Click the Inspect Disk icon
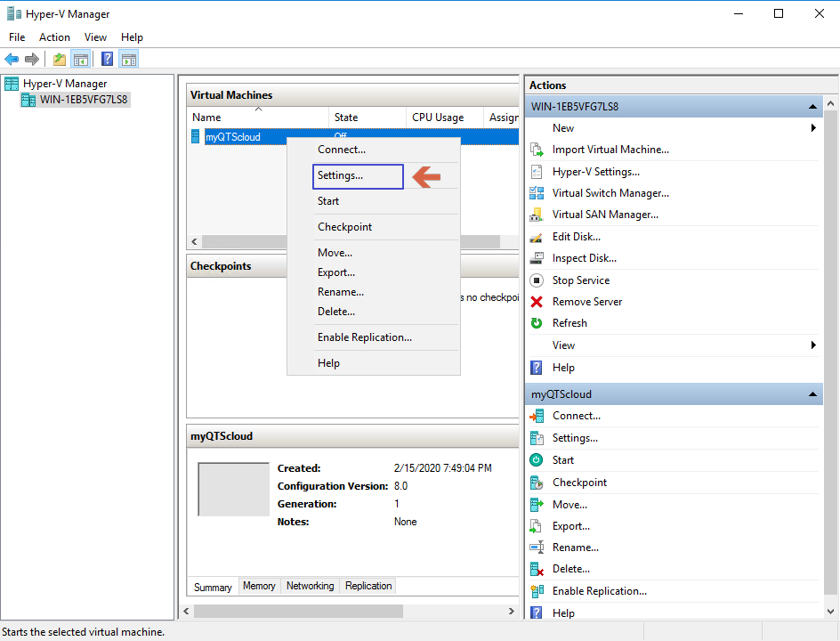The height and width of the screenshot is (641, 840). 537,258
